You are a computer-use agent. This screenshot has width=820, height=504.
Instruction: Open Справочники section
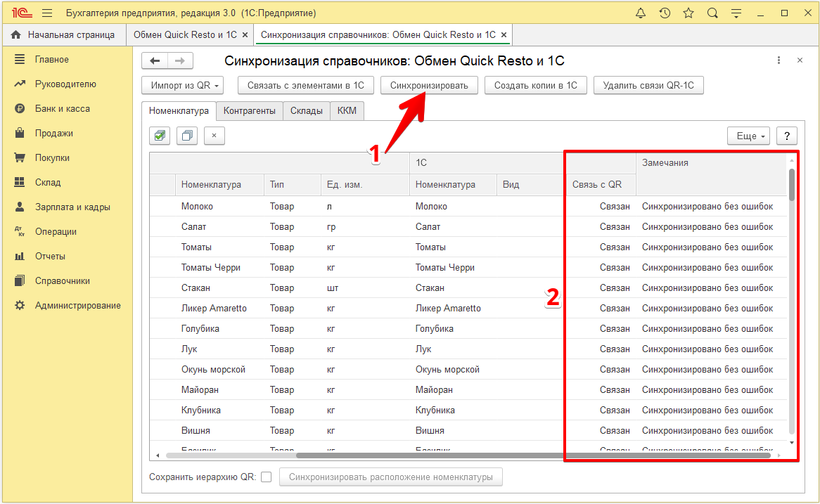[62, 280]
